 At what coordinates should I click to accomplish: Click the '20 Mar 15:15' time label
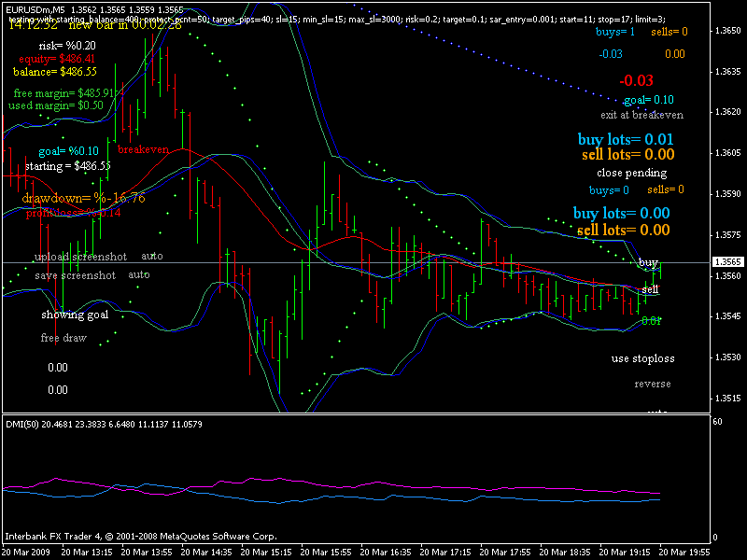[266, 553]
